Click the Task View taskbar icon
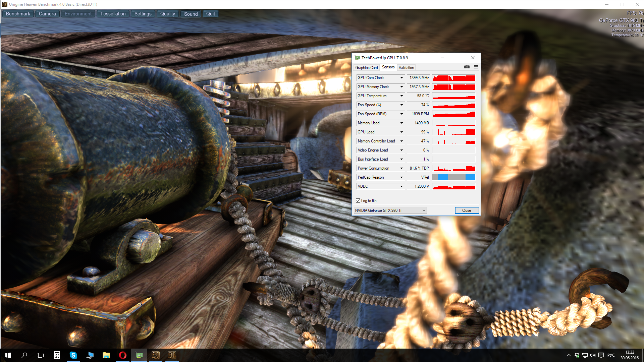 [x=40, y=355]
